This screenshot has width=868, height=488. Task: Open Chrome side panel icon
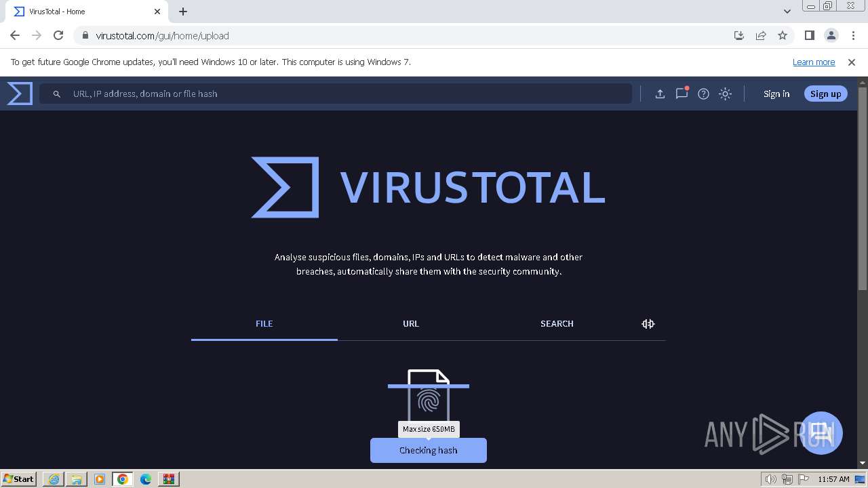point(810,35)
